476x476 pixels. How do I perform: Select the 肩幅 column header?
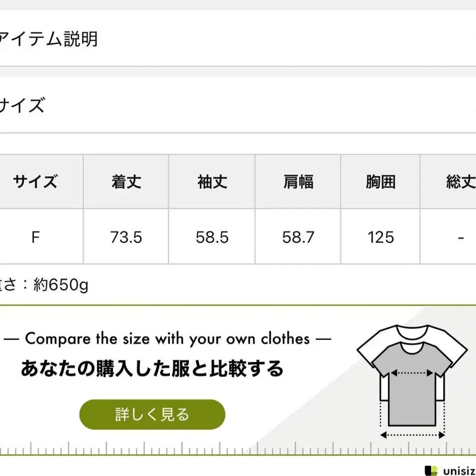pyautogui.click(x=298, y=182)
